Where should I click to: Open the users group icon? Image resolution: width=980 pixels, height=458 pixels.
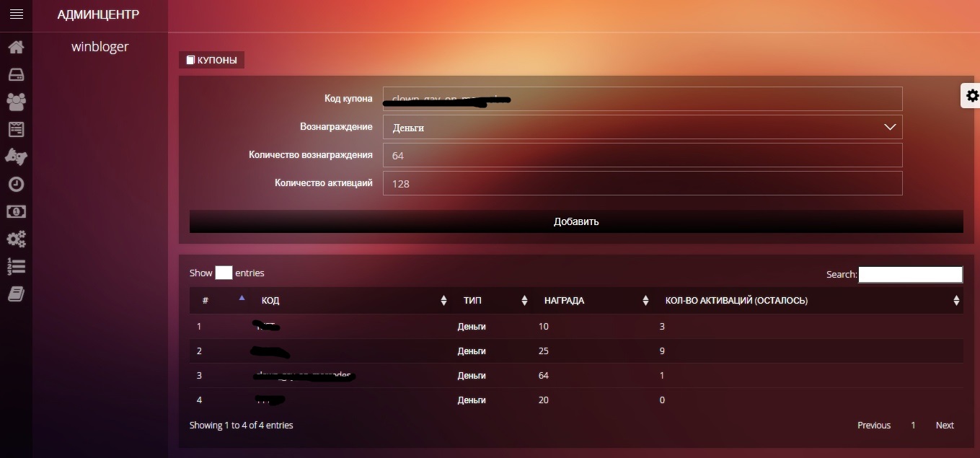click(16, 102)
